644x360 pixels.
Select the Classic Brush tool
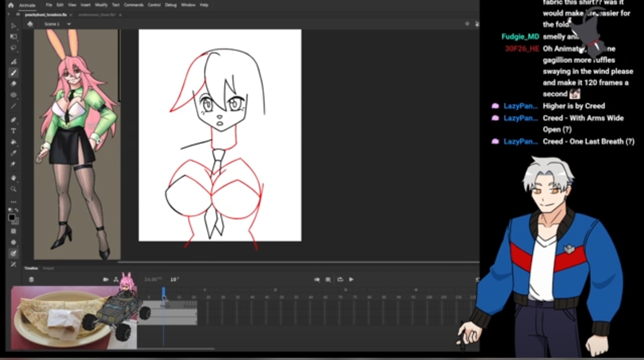13,73
